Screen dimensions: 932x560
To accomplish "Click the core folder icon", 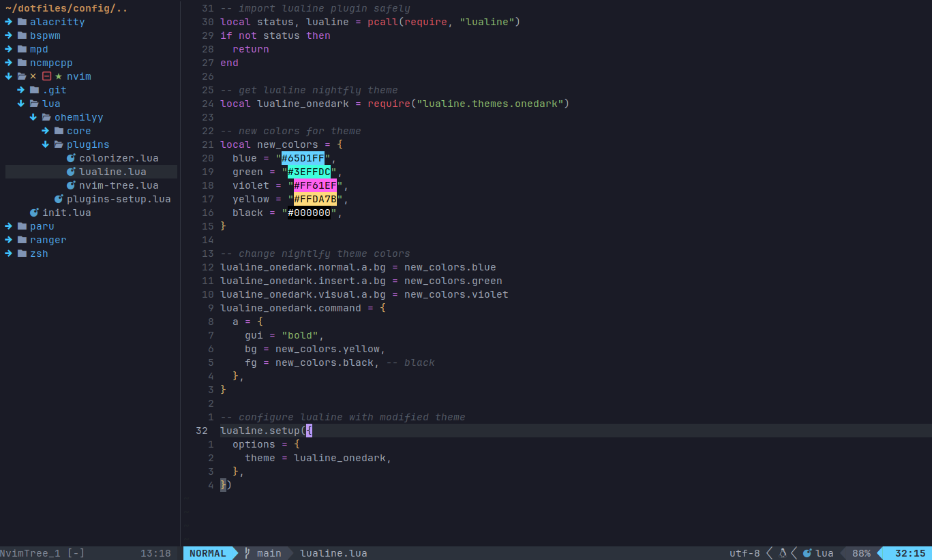I will click(x=59, y=131).
